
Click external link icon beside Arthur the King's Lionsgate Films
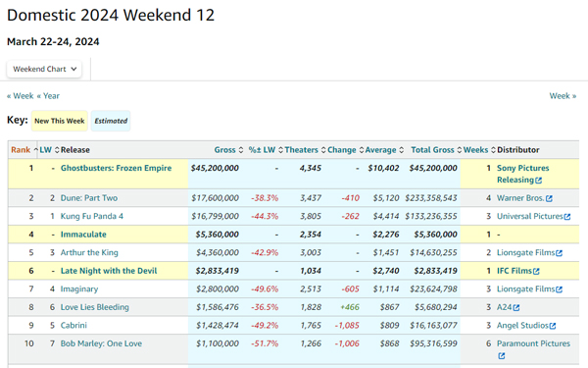[x=559, y=253]
